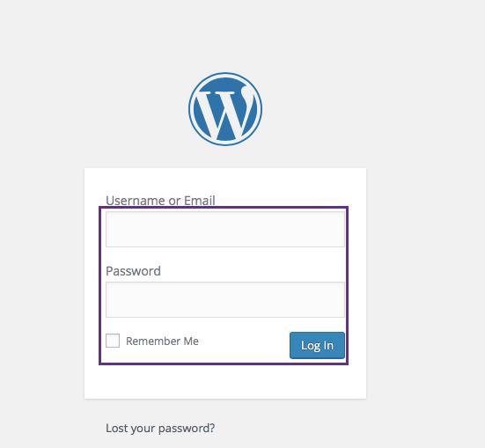The width and height of the screenshot is (485, 448).
Task: Enable the Remember Me checkbox
Action: 113,341
